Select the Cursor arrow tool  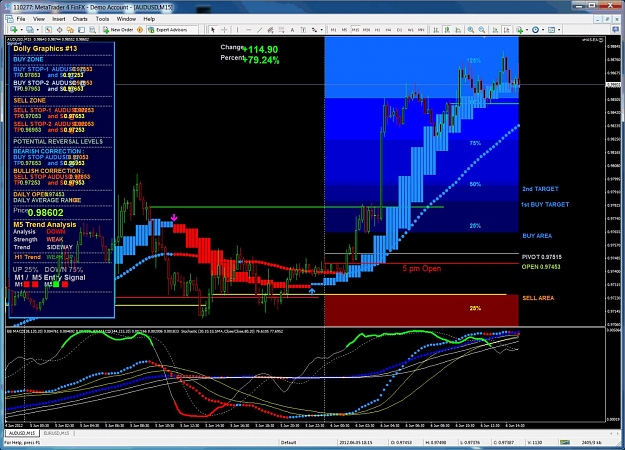[213, 29]
